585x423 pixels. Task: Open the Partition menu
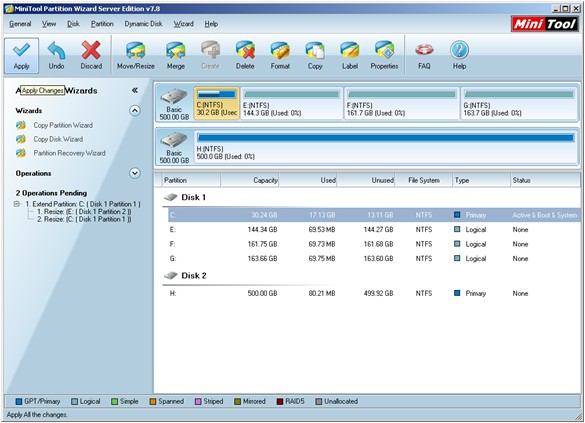pyautogui.click(x=102, y=24)
